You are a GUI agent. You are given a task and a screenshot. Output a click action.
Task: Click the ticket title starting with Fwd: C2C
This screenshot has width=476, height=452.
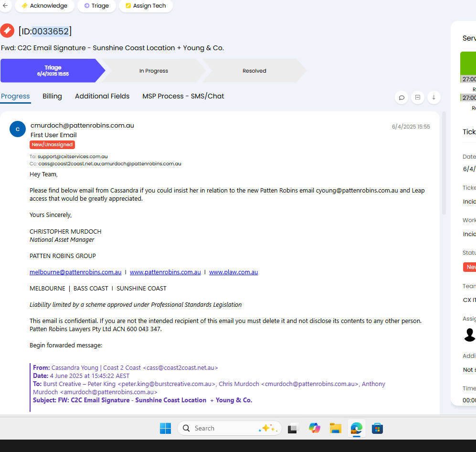[x=112, y=48]
